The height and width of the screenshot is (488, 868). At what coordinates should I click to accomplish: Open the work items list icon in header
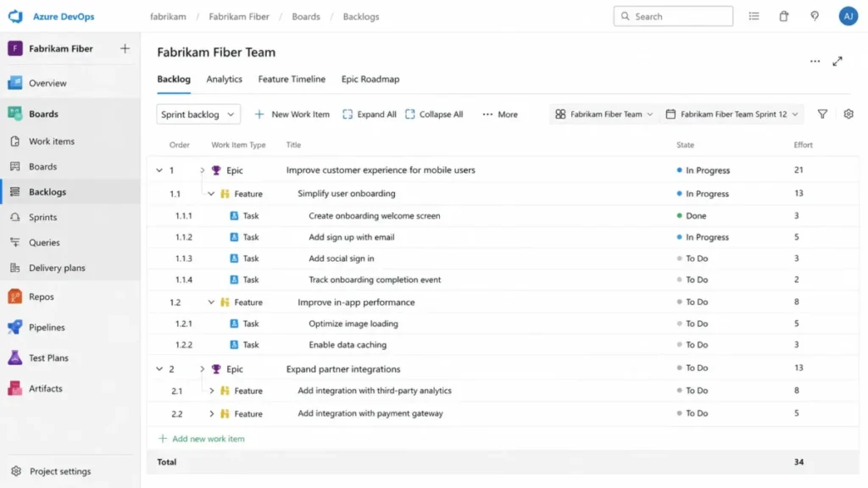coord(754,16)
